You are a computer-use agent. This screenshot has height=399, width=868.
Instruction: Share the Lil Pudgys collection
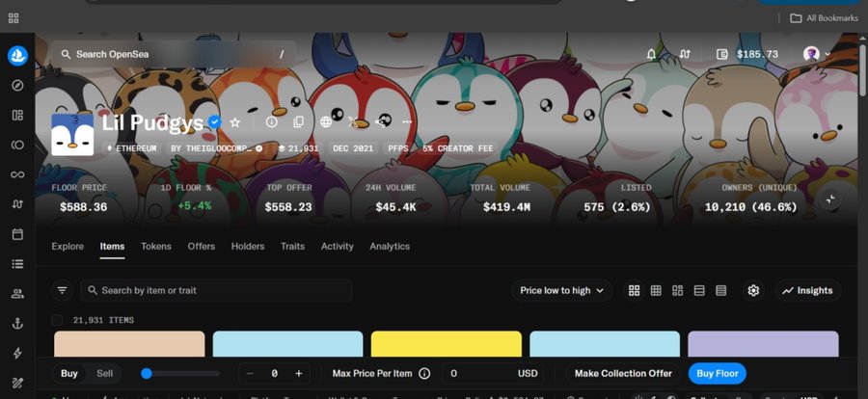380,122
